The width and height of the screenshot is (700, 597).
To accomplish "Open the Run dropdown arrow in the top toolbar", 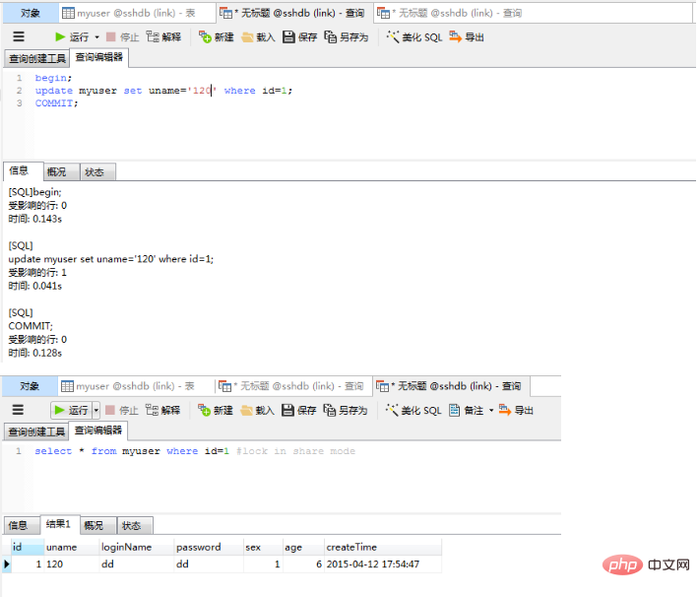I will pyautogui.click(x=96, y=37).
